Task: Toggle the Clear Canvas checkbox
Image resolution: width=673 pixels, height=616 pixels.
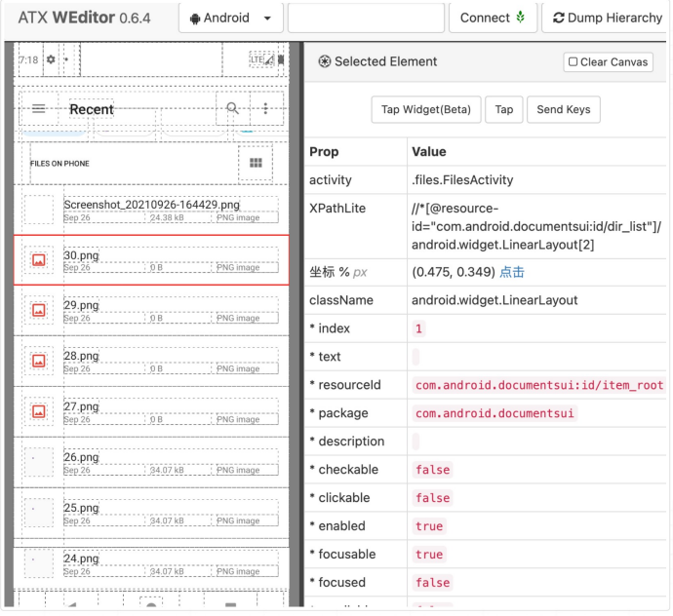Action: (x=574, y=62)
